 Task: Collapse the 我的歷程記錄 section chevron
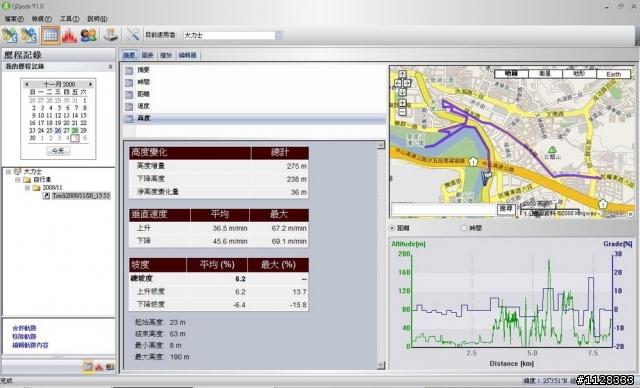pyautogui.click(x=110, y=67)
